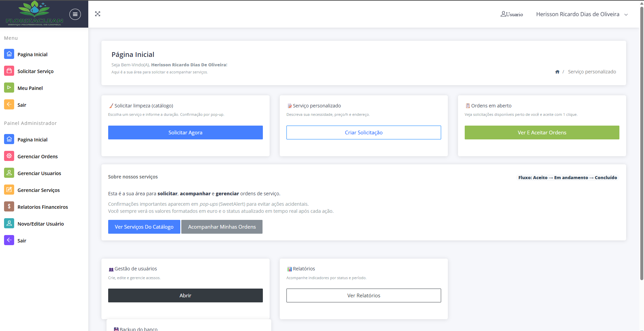644x331 pixels.
Task: Click the purple Sair arrow icon
Action: (9, 240)
